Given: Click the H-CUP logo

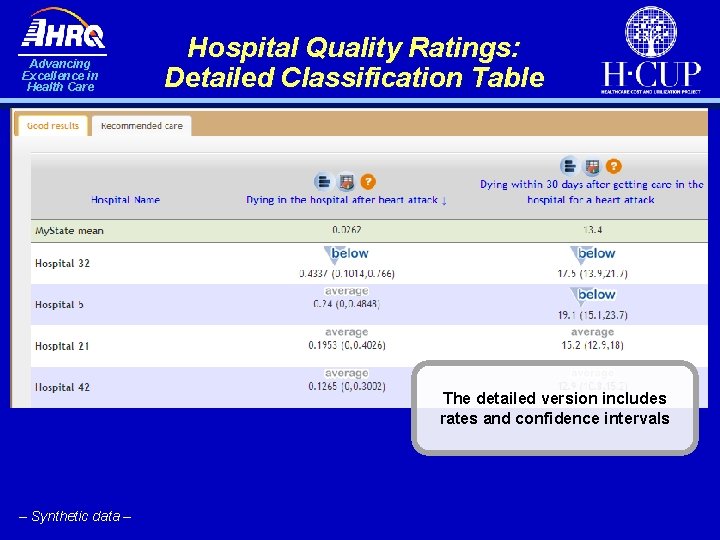Looking at the screenshot, I should point(651,50).
